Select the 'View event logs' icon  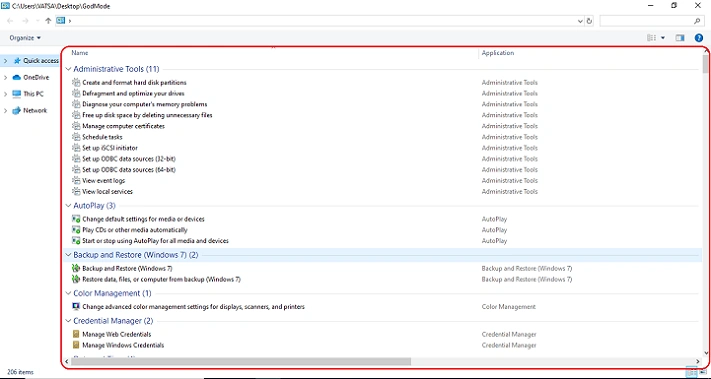(x=76, y=180)
